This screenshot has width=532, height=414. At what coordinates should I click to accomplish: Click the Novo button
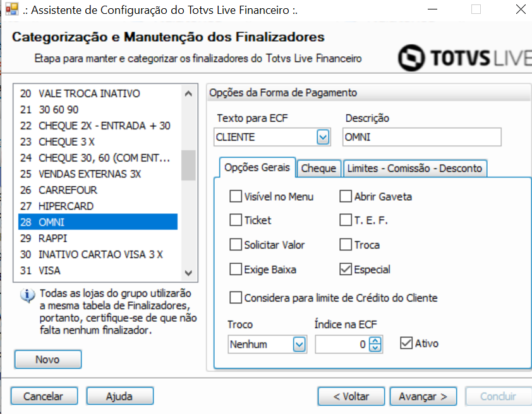(48, 360)
